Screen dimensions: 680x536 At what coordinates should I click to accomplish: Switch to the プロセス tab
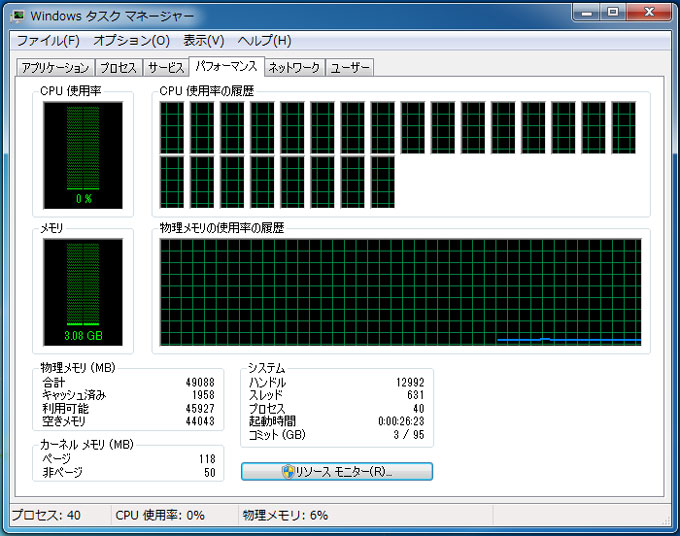(x=118, y=68)
